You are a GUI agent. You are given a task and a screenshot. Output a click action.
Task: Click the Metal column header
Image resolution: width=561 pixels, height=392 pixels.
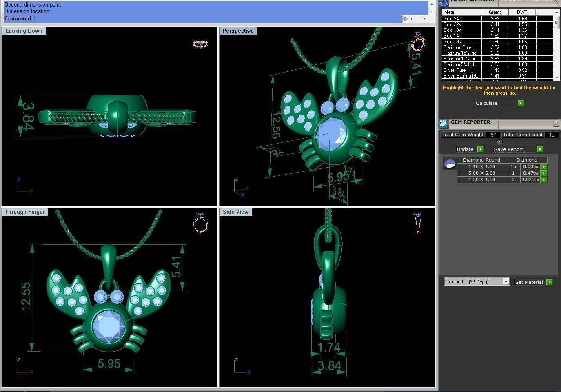click(x=461, y=12)
